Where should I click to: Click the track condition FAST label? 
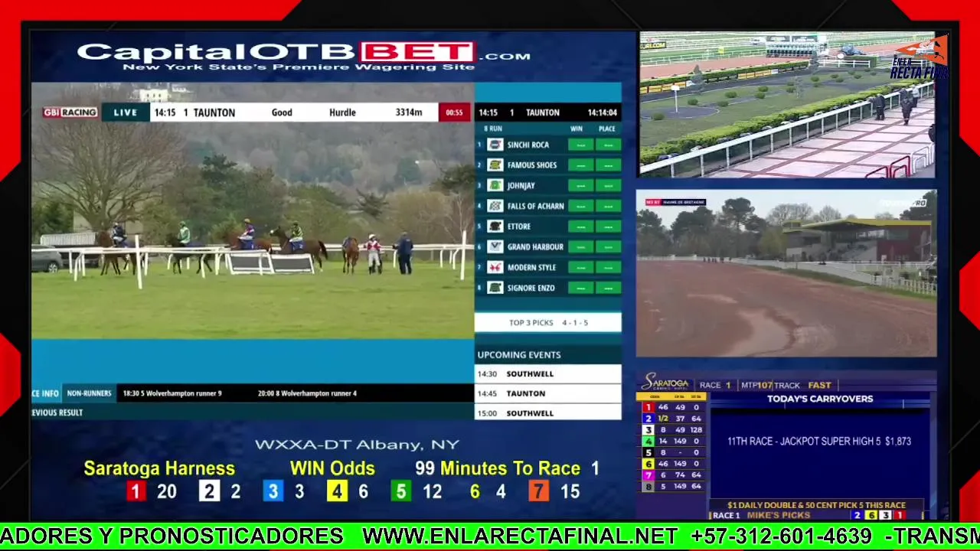point(819,385)
